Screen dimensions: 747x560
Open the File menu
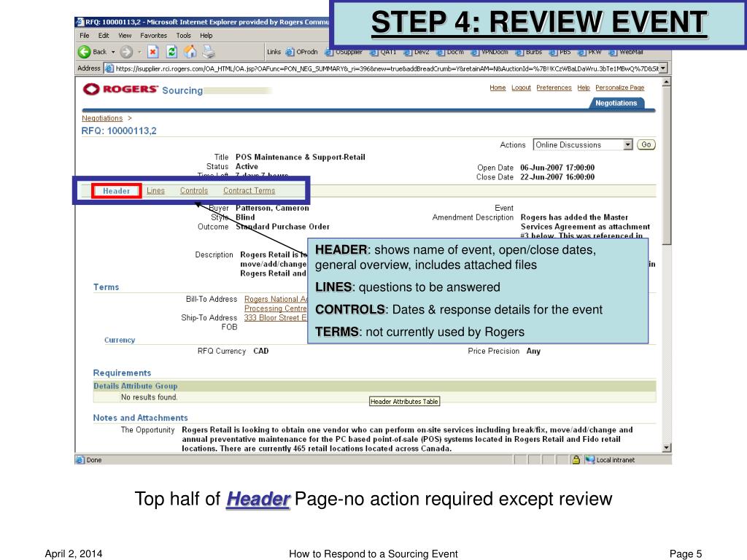[x=85, y=35]
